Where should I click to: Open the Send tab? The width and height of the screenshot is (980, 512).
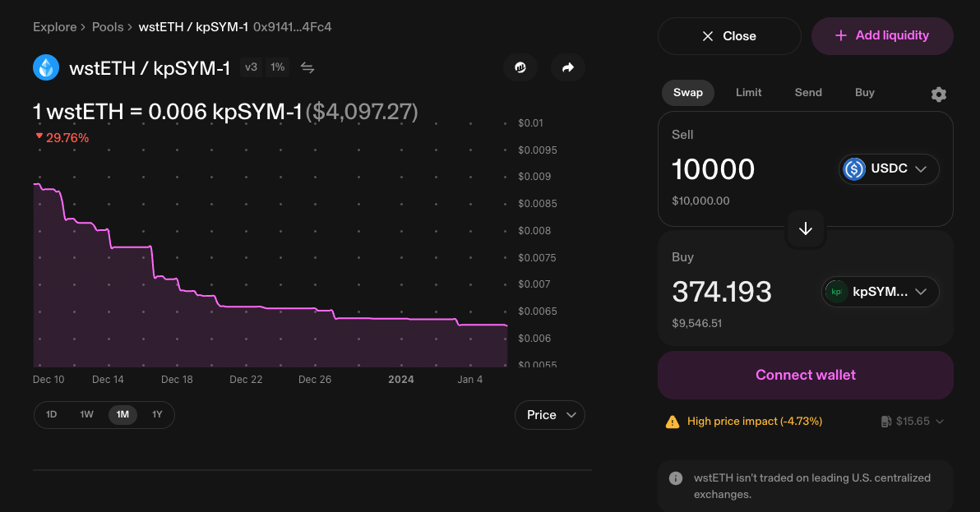[807, 93]
